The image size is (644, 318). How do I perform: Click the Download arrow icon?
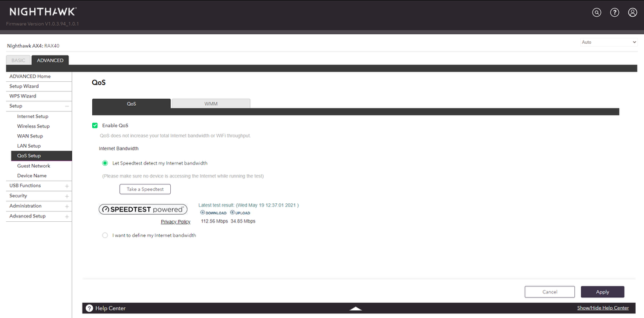202,212
